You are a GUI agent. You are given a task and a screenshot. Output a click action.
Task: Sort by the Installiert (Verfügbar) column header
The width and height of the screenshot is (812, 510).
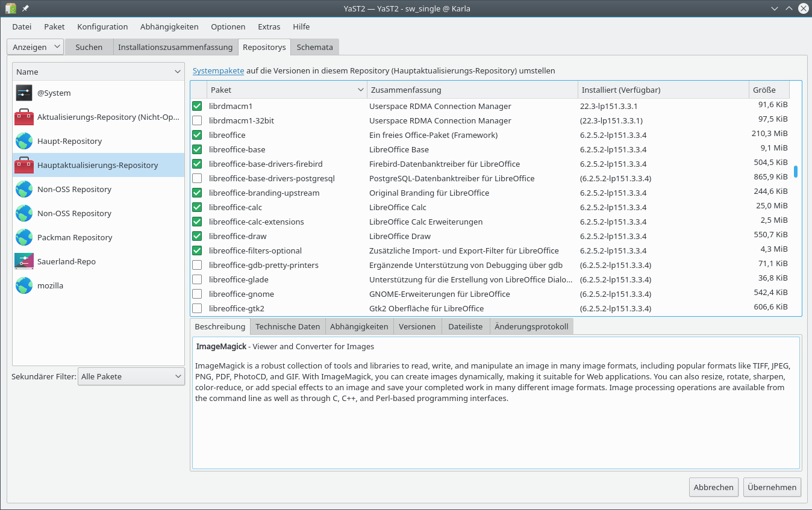(x=663, y=90)
